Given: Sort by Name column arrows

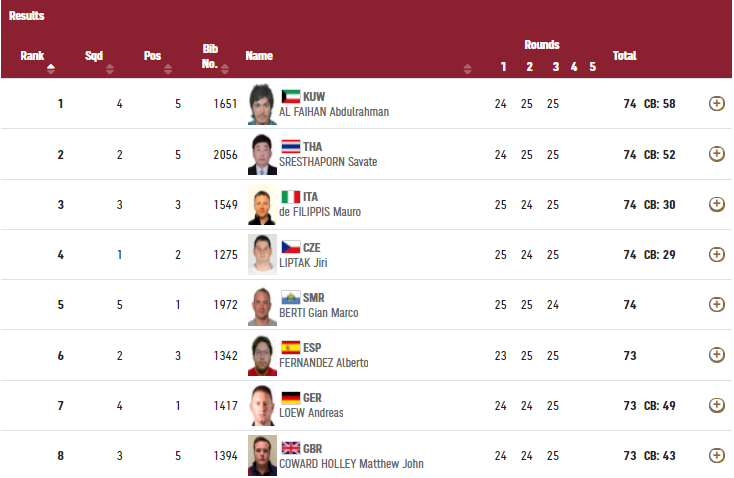Looking at the screenshot, I should coord(467,69).
